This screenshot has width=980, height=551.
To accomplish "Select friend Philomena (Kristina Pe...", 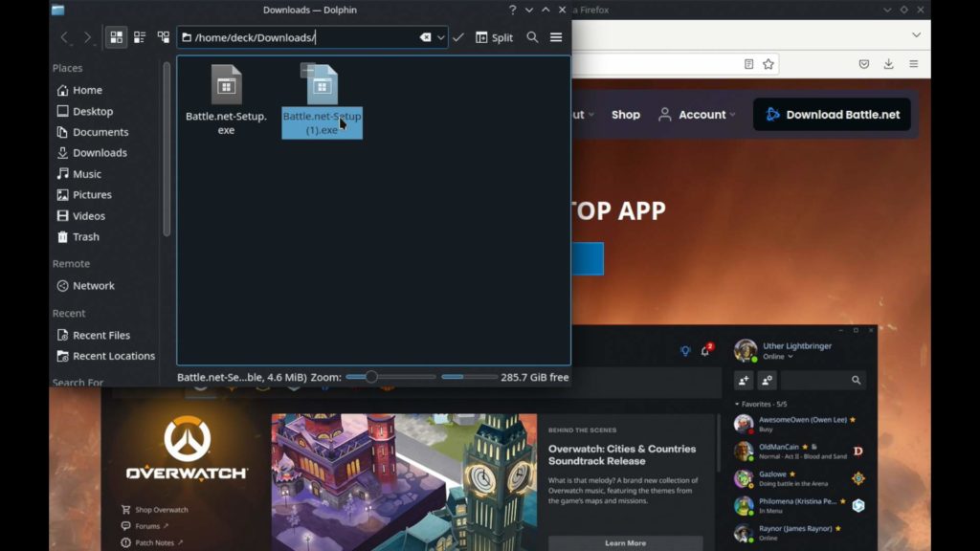I will [797, 505].
